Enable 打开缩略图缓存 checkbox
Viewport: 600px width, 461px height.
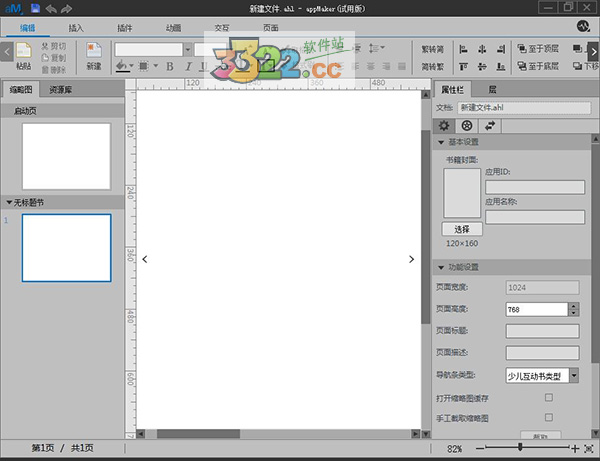click(547, 398)
